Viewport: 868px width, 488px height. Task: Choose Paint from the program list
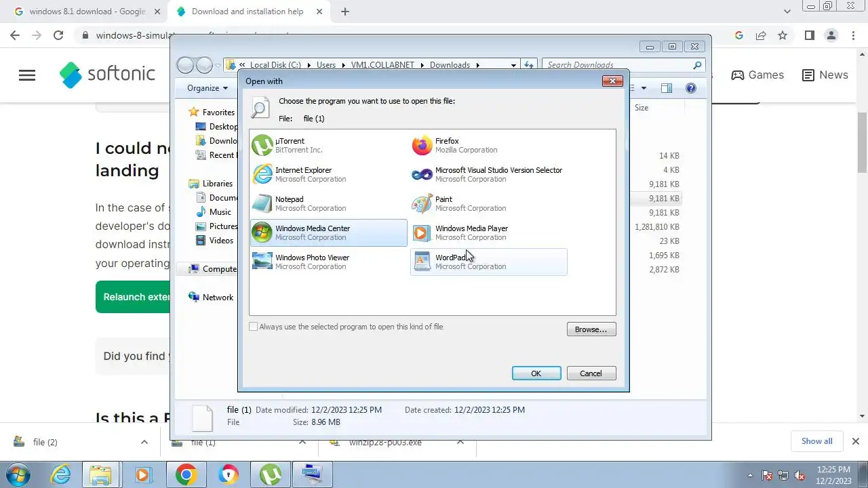tap(489, 203)
